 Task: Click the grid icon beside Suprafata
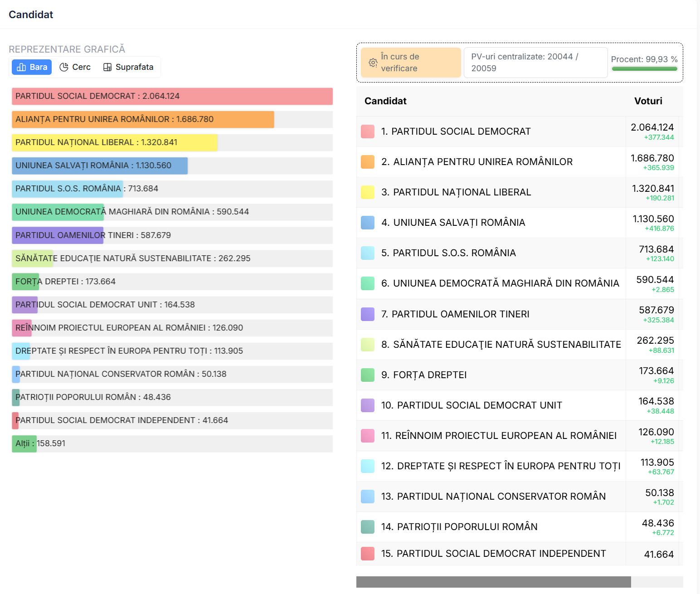pos(107,67)
